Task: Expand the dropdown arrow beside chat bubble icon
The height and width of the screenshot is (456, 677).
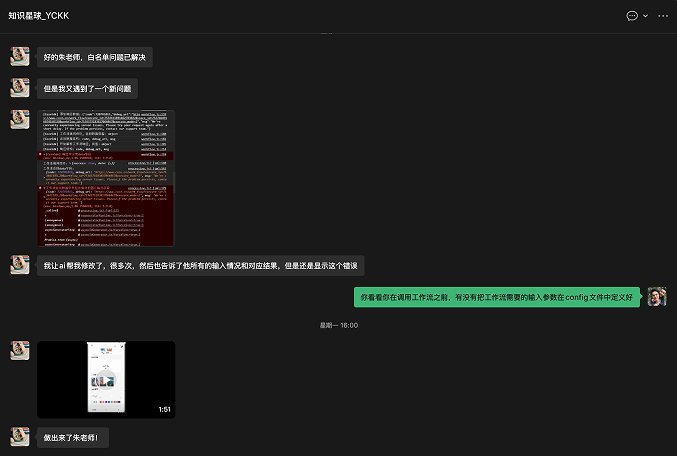Action: pos(645,16)
